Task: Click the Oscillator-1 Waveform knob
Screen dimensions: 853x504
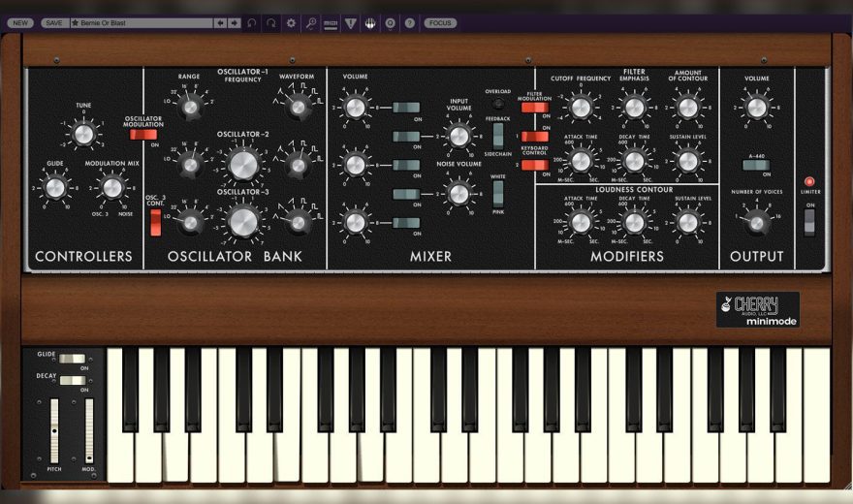Action: [299, 108]
